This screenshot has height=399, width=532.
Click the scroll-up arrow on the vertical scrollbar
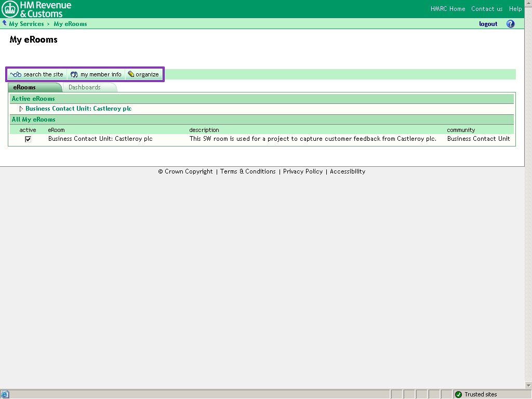[528, 3]
